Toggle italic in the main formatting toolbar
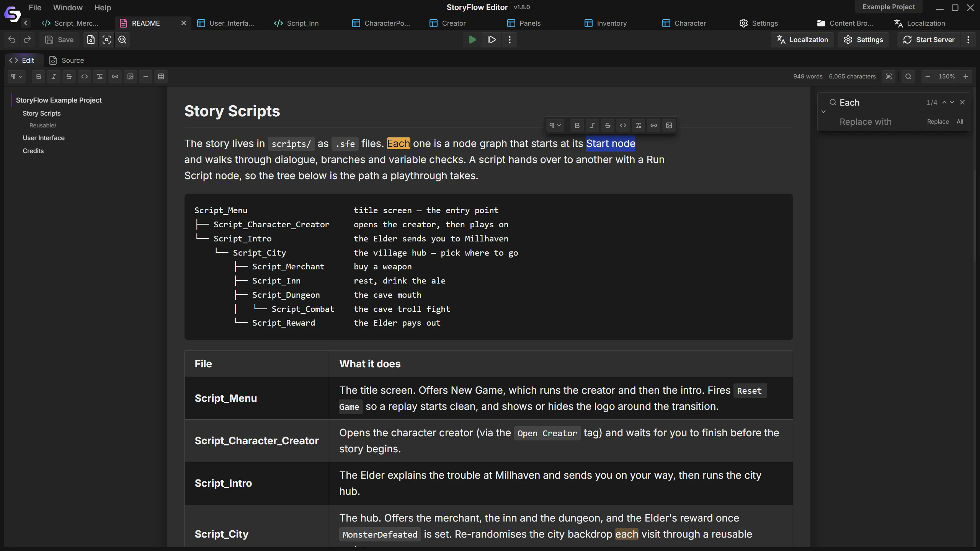The height and width of the screenshot is (551, 980). [x=54, y=77]
